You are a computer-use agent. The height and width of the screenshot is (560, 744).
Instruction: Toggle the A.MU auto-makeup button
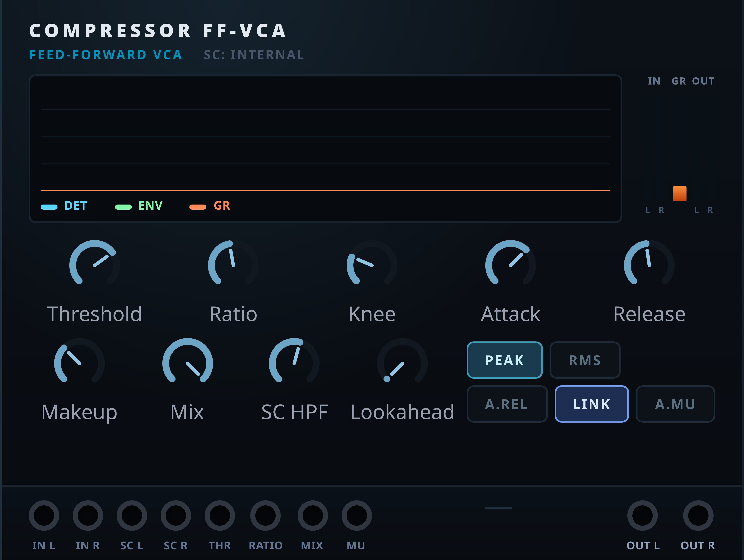click(675, 404)
